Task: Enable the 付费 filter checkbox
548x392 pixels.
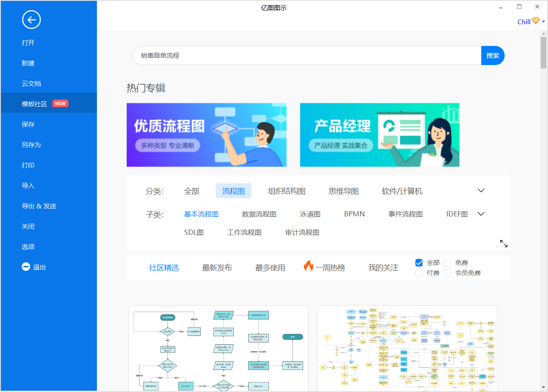Action: click(x=419, y=273)
